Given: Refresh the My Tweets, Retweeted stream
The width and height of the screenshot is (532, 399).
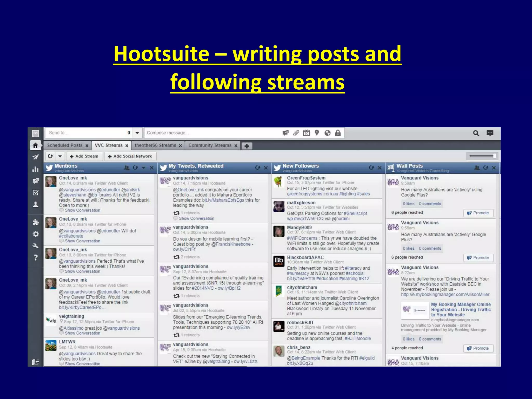Looking at the screenshot, I should 258,168.
